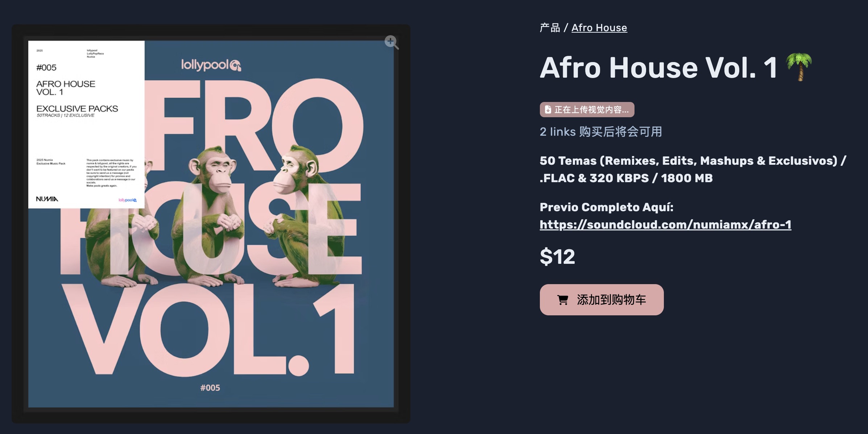This screenshot has height=434, width=868.
Task: Click the magnifier zoom icon on cover image
Action: point(392,42)
